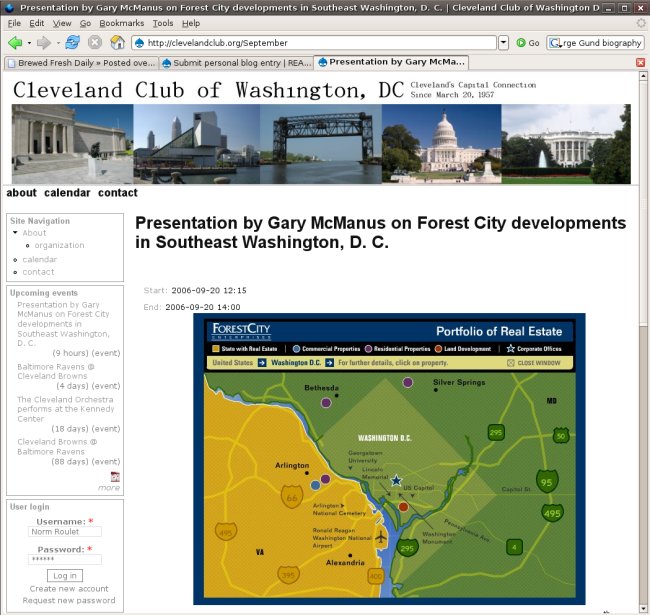The height and width of the screenshot is (615, 650).
Task: Click the White House banner photo
Action: coord(566,144)
